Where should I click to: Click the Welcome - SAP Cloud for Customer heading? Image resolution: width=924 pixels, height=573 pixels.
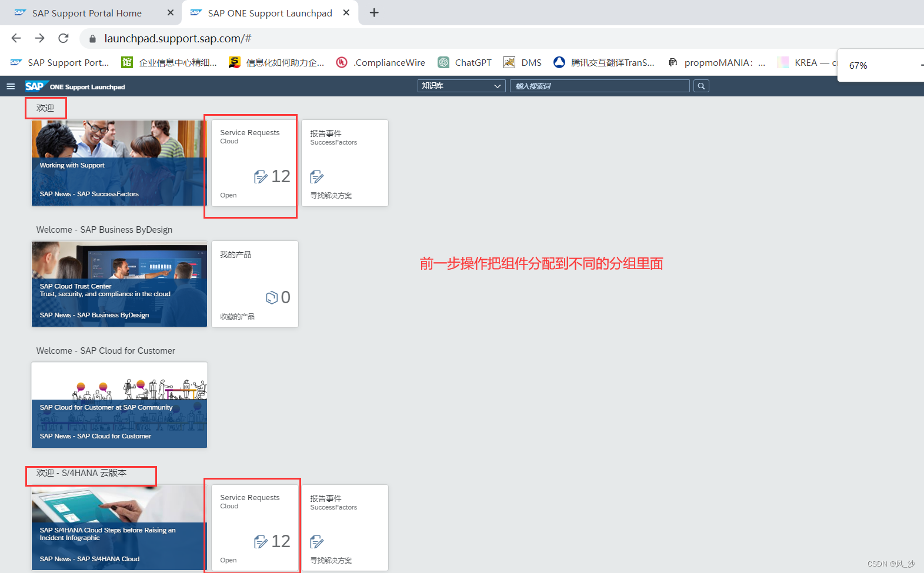point(105,351)
